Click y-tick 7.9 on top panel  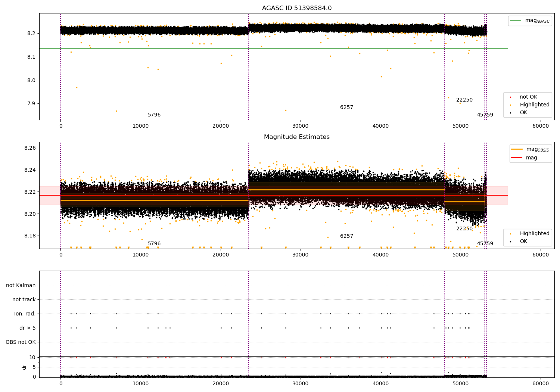[x=32, y=104]
